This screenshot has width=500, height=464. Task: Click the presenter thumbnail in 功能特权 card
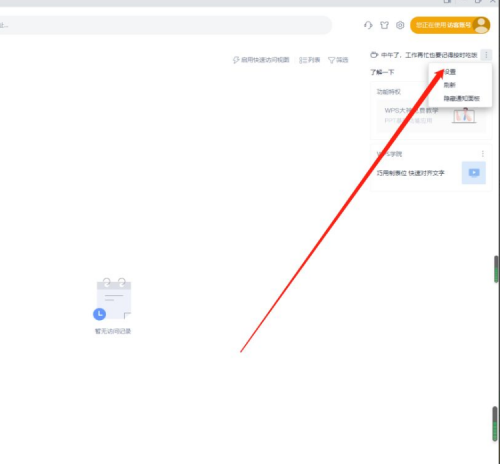pos(464,116)
